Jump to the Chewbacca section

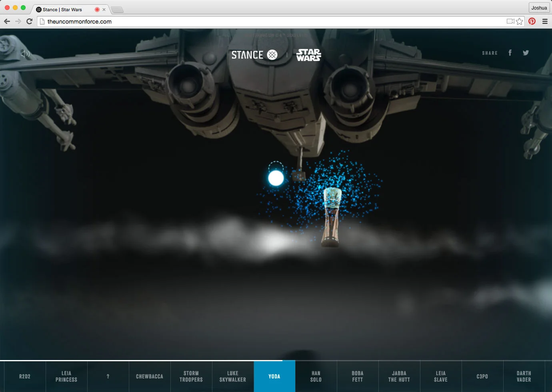tap(150, 376)
